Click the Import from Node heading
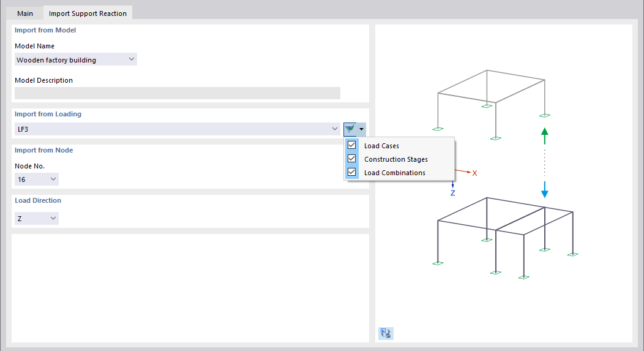Image resolution: width=644 pixels, height=351 pixels. click(44, 150)
